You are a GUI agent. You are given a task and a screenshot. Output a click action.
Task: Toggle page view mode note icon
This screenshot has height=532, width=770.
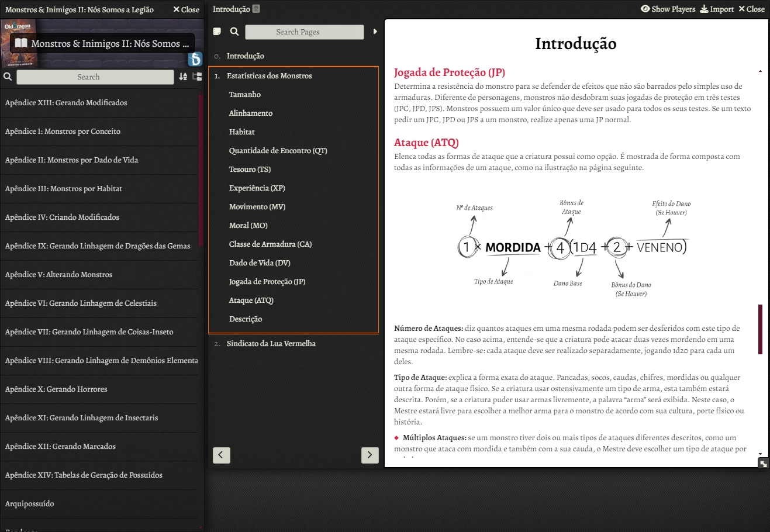217,32
